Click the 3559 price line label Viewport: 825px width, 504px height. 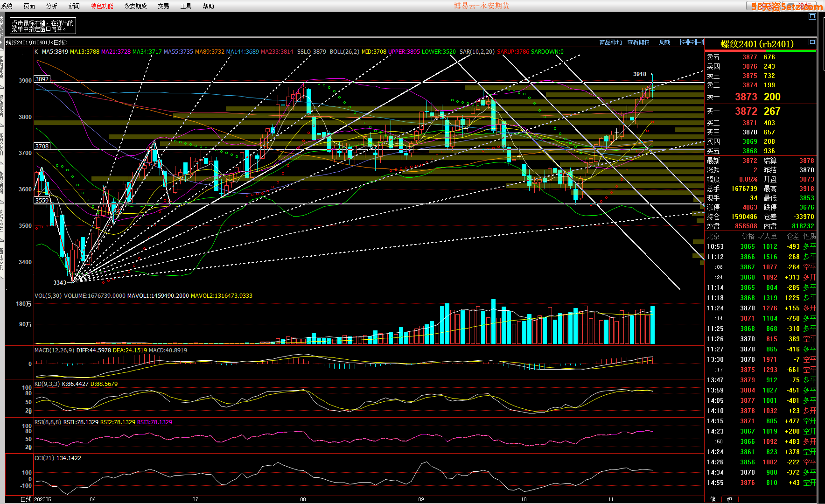[42, 201]
